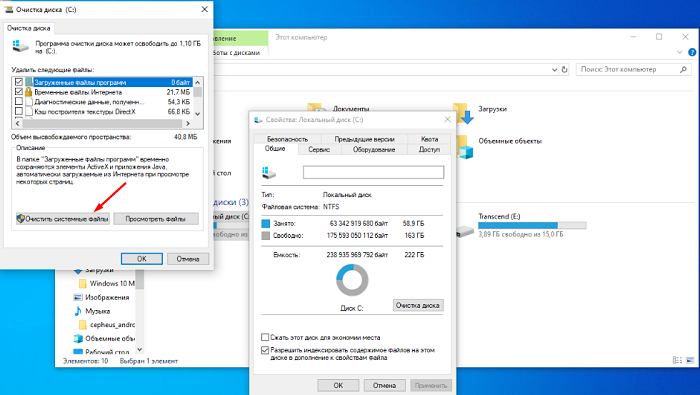Toggle "Разрешить индексировать содержимое" checkbox
The width and height of the screenshot is (700, 395).
pyautogui.click(x=265, y=350)
